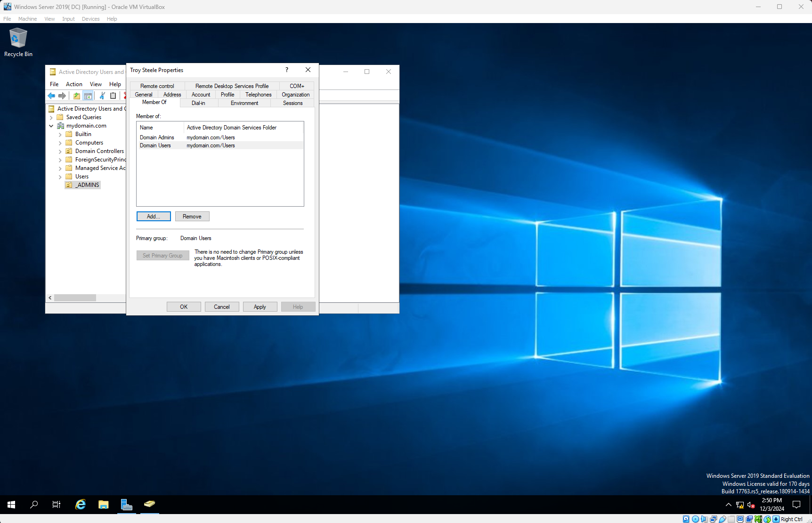
Task: Click VirtualBox optical disc status icon
Action: tap(695, 519)
